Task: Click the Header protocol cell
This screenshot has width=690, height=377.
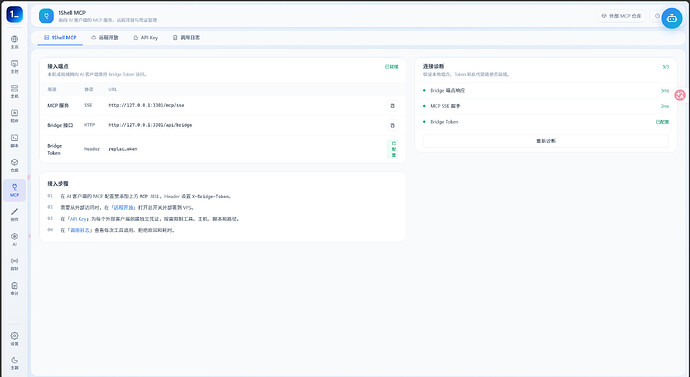Action: pos(92,149)
